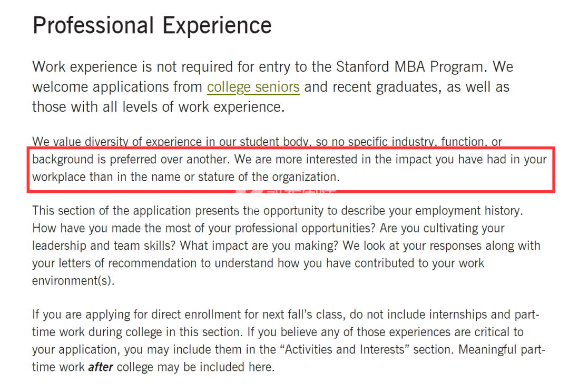Click the quoted text "Activities and Interests"

(x=345, y=349)
